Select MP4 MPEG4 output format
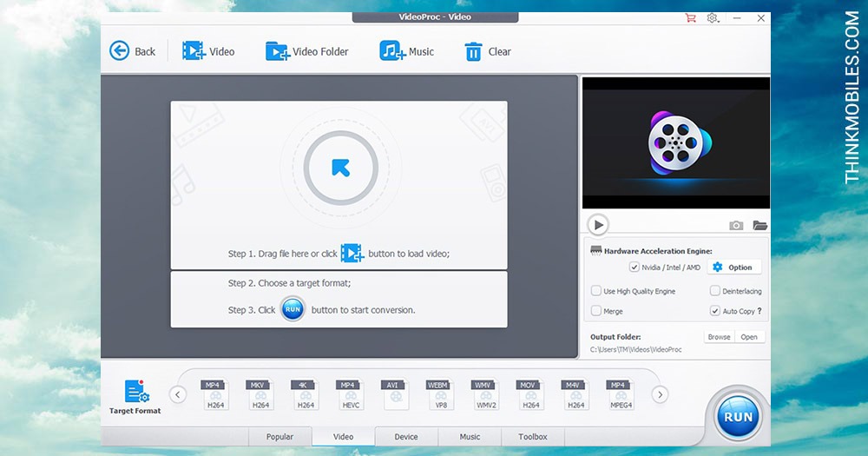Image resolution: width=868 pixels, height=456 pixels. [621, 394]
